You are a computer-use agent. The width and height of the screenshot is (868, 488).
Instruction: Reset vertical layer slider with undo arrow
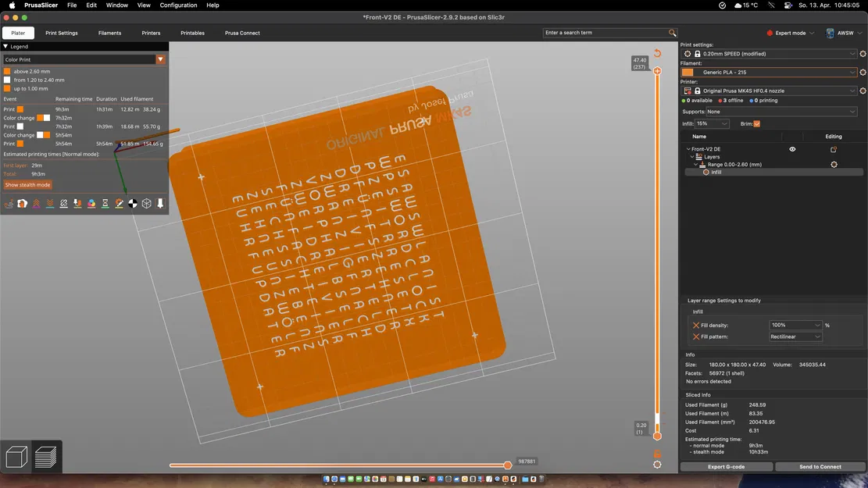tap(657, 54)
